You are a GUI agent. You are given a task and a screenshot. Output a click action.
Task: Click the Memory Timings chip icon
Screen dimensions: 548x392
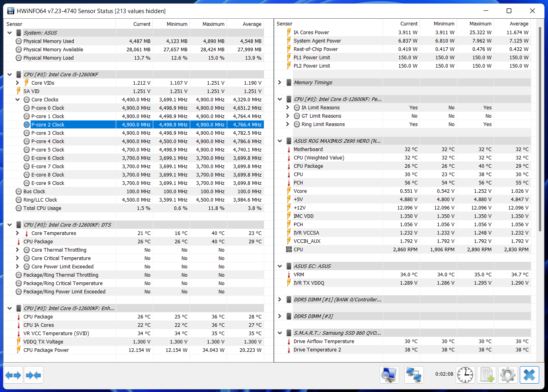289,83
